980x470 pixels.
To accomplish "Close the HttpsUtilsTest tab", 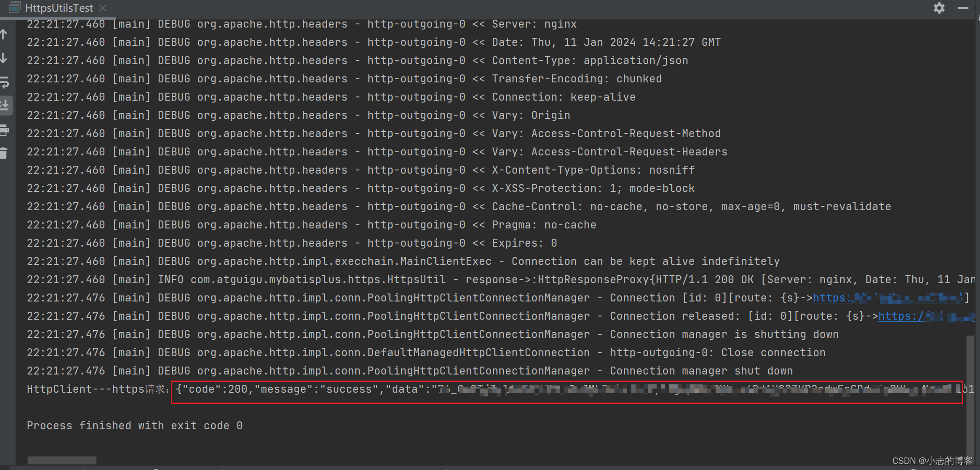I will click(x=102, y=7).
